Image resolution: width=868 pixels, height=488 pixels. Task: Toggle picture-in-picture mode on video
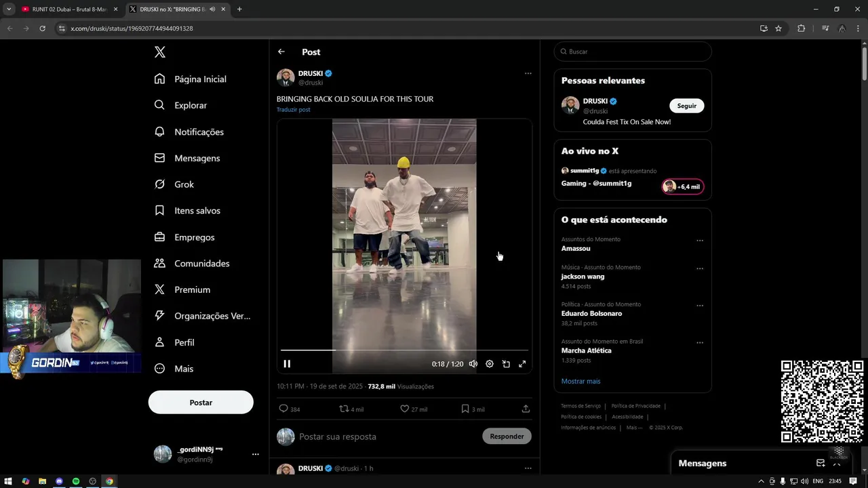pyautogui.click(x=506, y=364)
